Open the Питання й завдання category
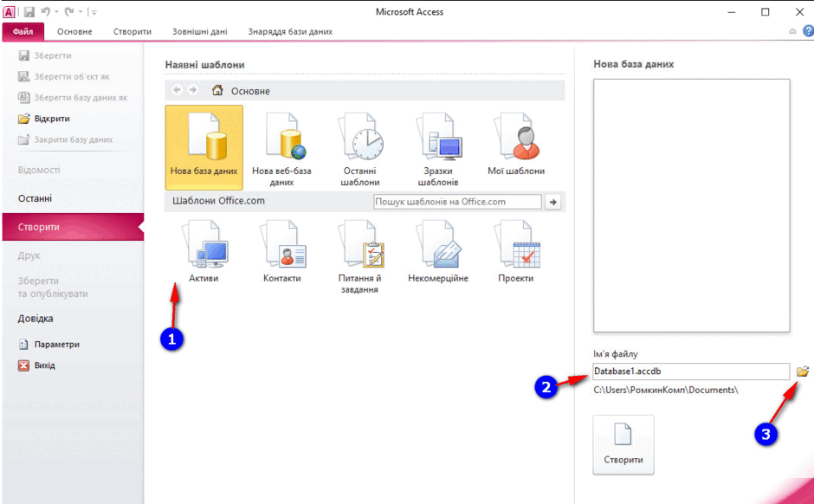Viewport: 814px width, 504px height. 359,256
